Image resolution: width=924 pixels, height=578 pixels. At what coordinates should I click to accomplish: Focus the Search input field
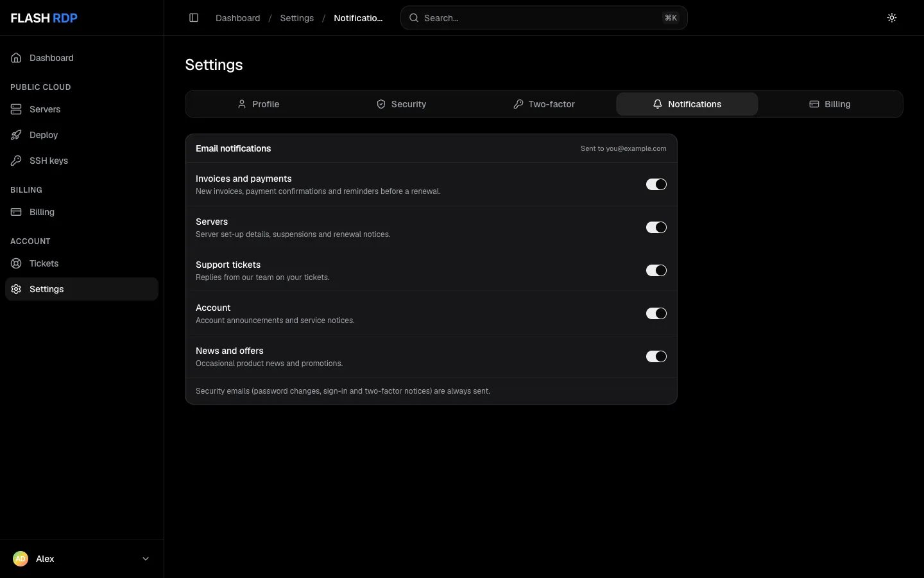point(544,18)
